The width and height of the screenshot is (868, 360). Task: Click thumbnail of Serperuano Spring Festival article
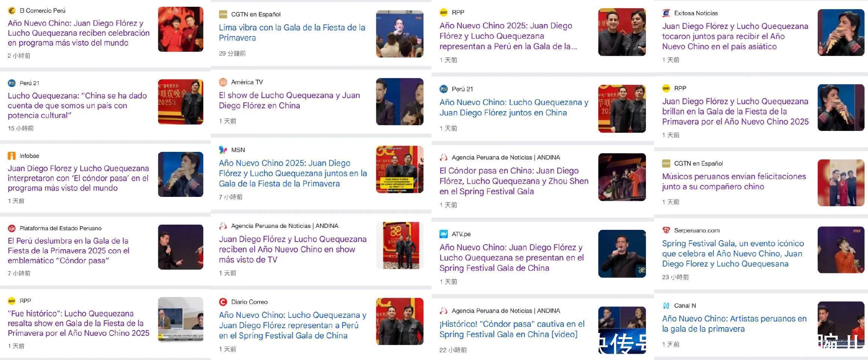click(841, 250)
